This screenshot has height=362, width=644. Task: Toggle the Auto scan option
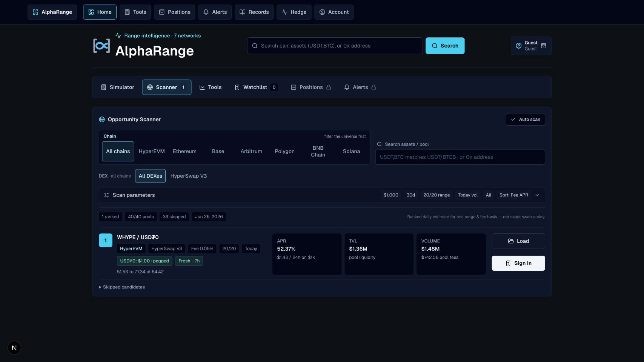click(525, 119)
